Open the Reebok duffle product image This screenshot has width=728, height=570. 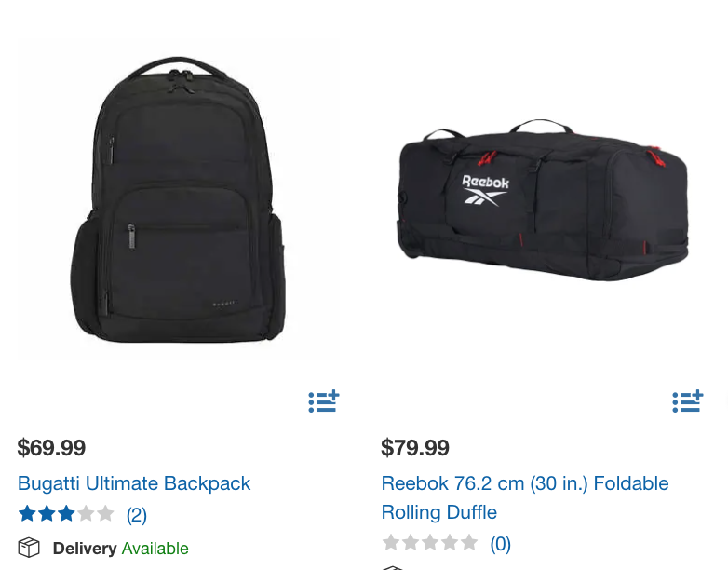[543, 199]
